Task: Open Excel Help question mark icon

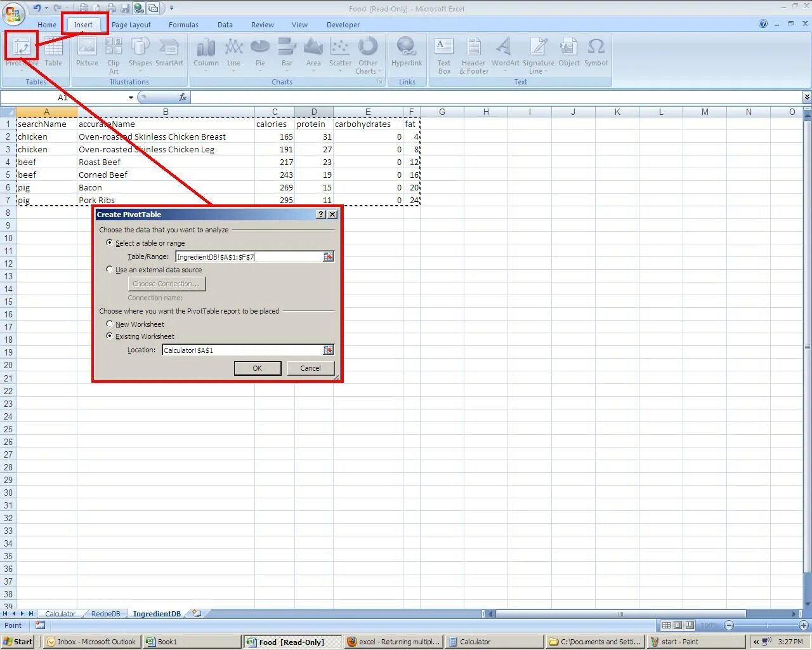Action: (x=763, y=23)
